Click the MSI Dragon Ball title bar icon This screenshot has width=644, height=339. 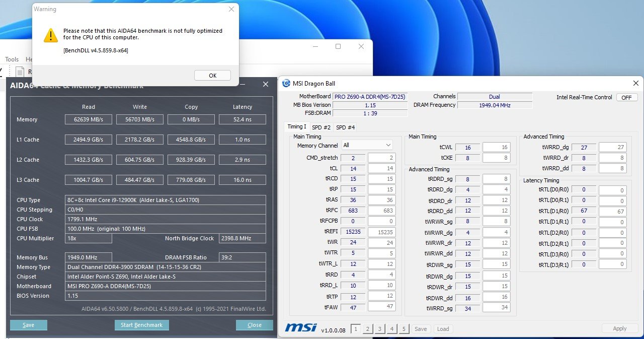[286, 83]
